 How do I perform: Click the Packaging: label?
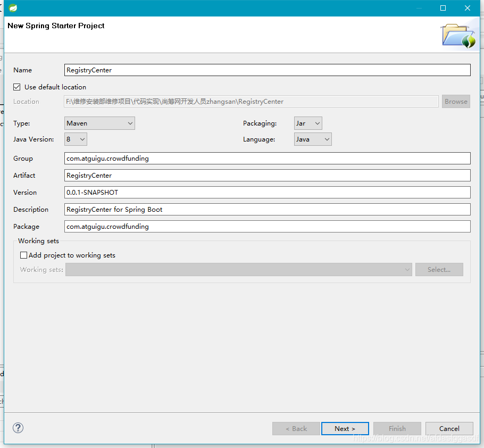point(260,123)
